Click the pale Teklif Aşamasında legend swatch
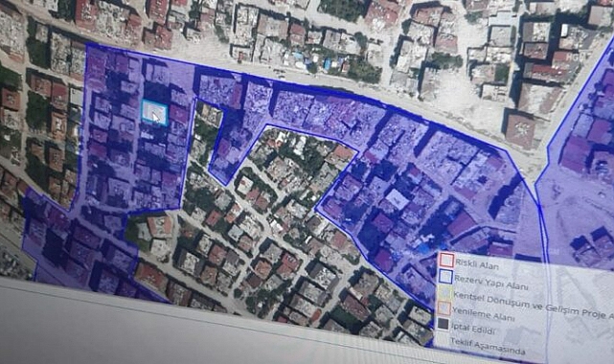614x364 pixels. [442, 338]
